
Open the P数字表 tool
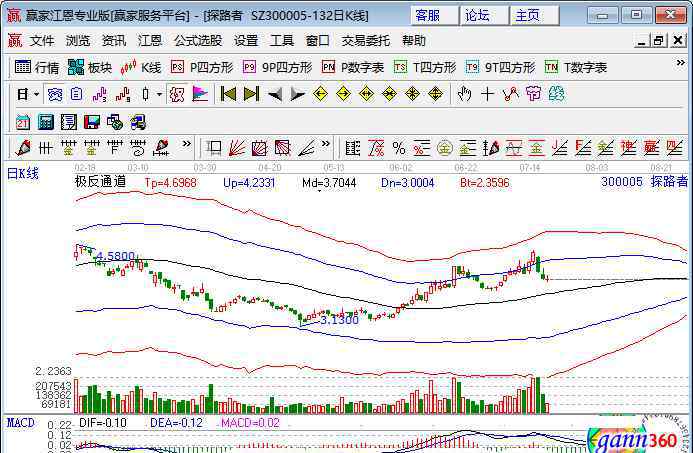click(x=353, y=68)
